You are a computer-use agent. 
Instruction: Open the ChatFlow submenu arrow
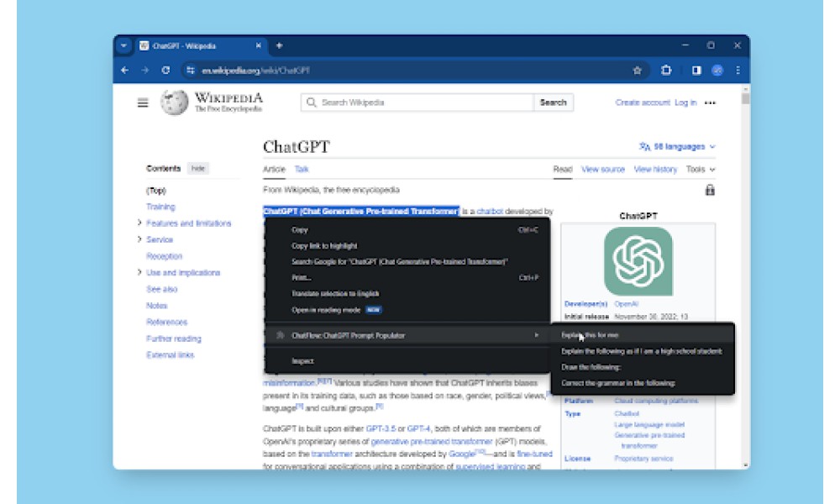536,335
